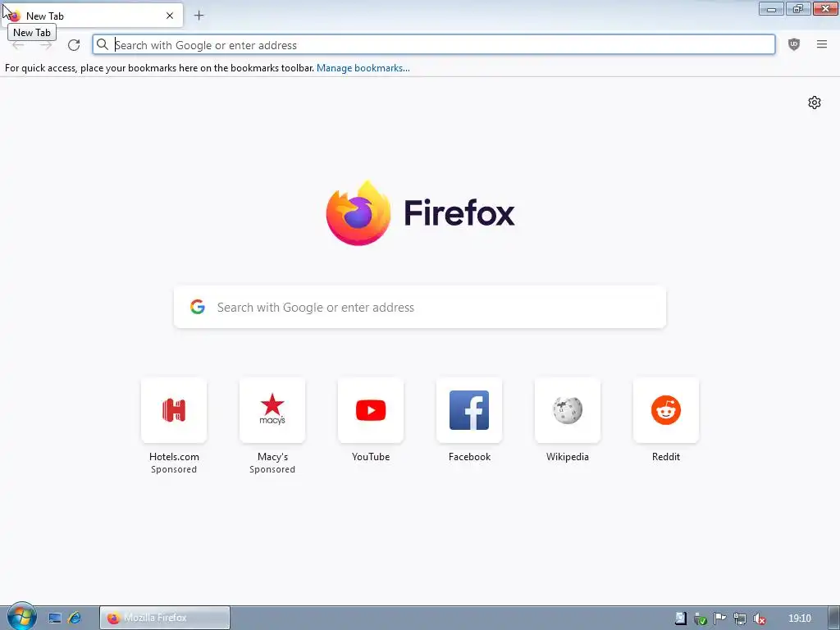This screenshot has width=840, height=630.
Task: Open new tab personalize gear settings
Action: tap(815, 103)
